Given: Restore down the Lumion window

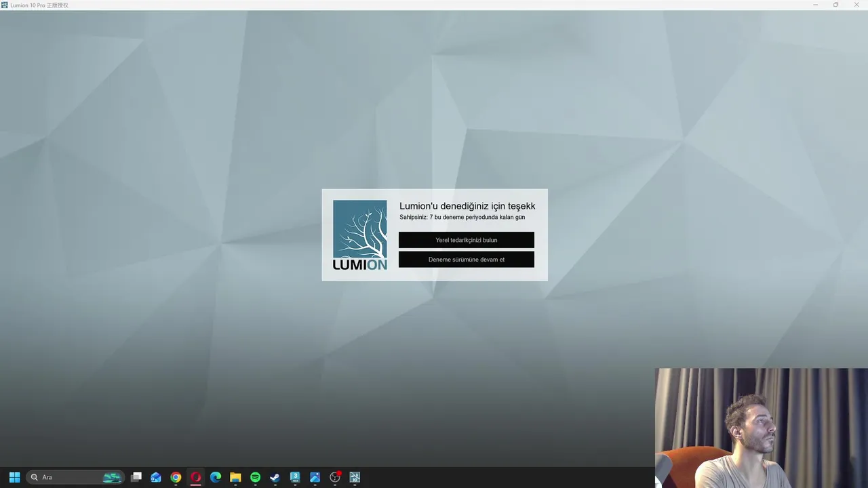Looking at the screenshot, I should coord(835,5).
